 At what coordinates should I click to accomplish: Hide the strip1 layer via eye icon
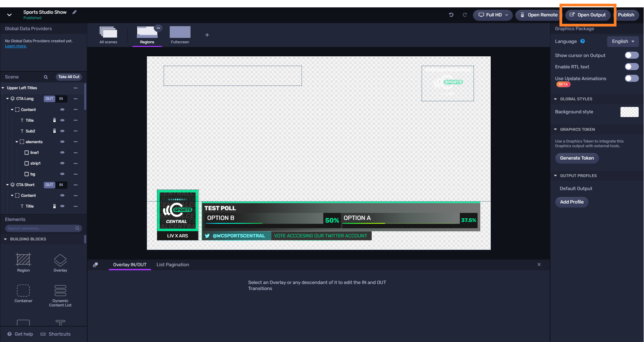point(62,163)
